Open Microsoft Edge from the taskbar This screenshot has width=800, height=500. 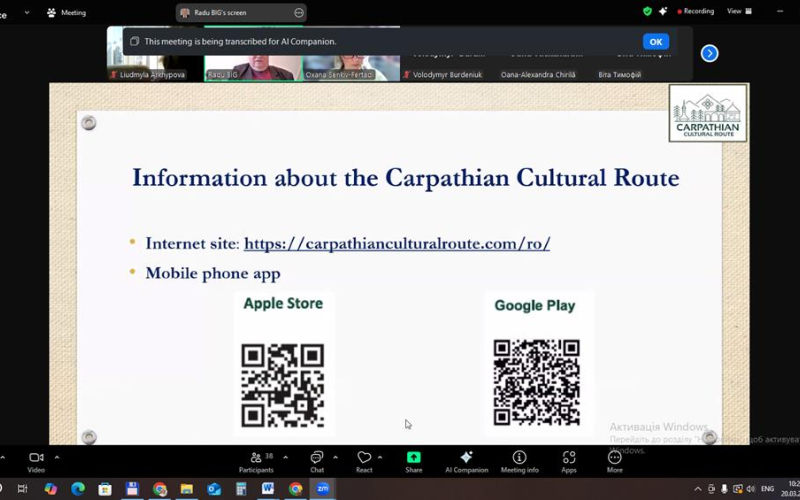coord(78,489)
